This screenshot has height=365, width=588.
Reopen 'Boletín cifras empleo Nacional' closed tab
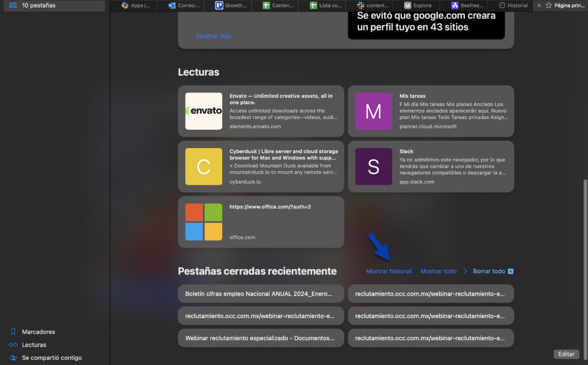(260, 294)
